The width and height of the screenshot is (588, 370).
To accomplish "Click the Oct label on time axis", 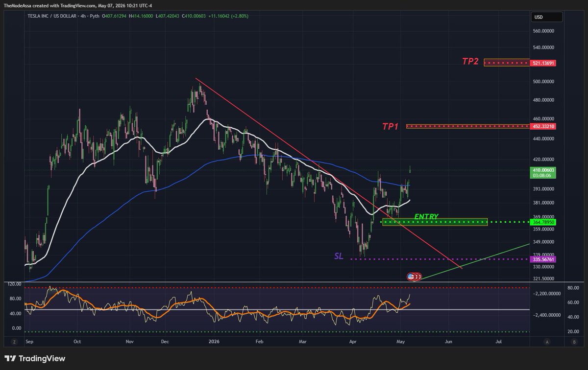I will tap(77, 342).
